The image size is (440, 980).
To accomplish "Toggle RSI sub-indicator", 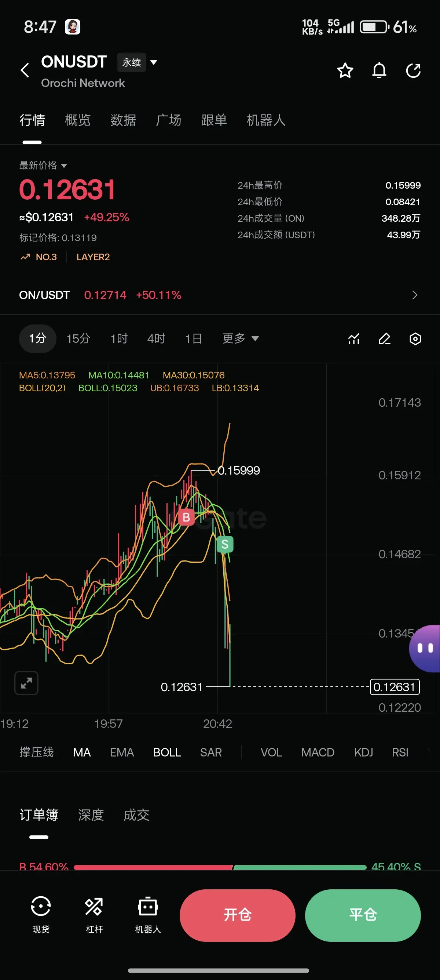I will [x=400, y=752].
